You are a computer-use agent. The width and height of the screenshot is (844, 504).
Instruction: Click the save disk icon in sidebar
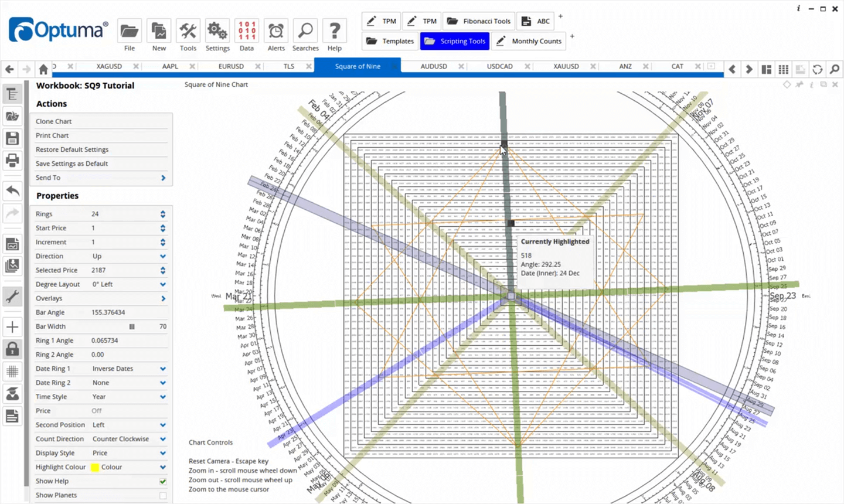[12, 138]
